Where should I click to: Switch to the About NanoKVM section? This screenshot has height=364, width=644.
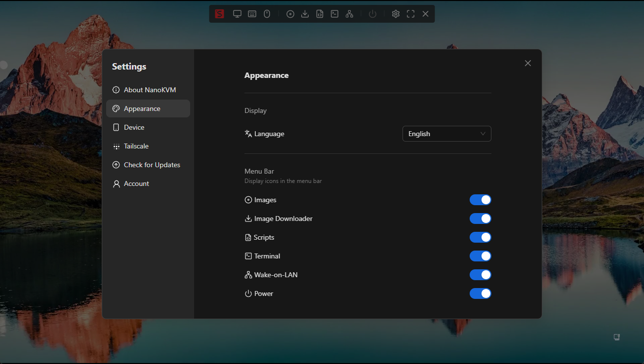[149, 90]
